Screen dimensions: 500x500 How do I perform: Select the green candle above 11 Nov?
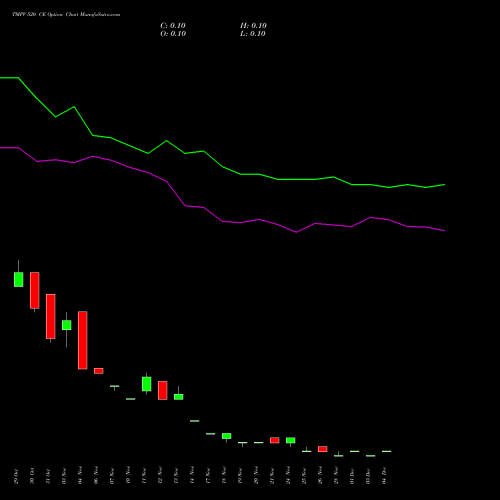tap(147, 384)
